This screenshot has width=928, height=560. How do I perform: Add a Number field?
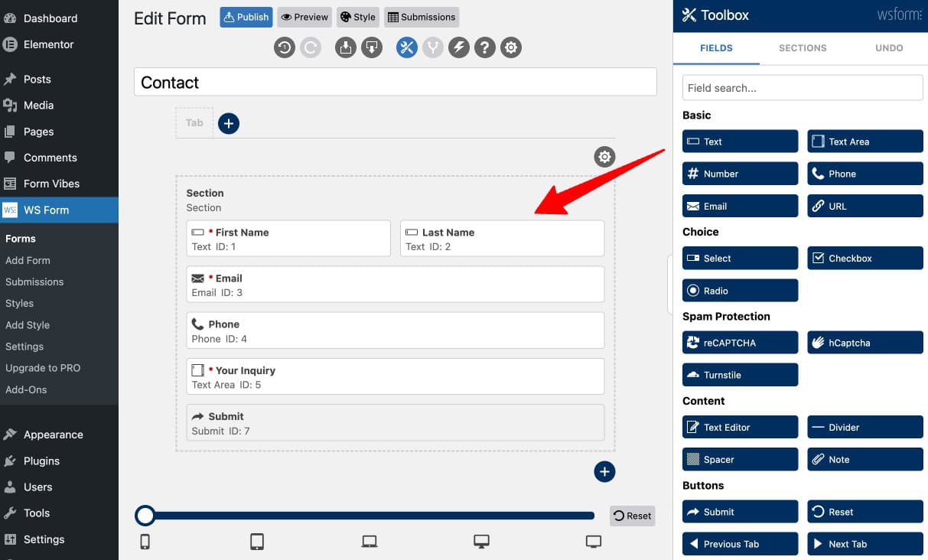coord(740,174)
